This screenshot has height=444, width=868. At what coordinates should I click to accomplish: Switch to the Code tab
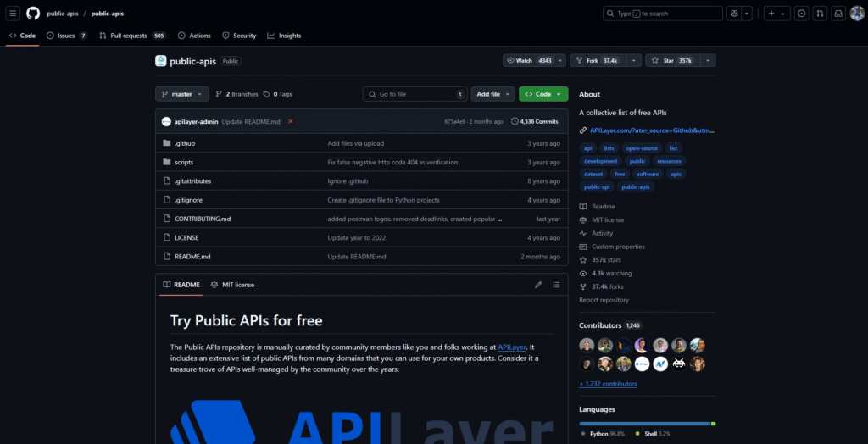(x=23, y=36)
